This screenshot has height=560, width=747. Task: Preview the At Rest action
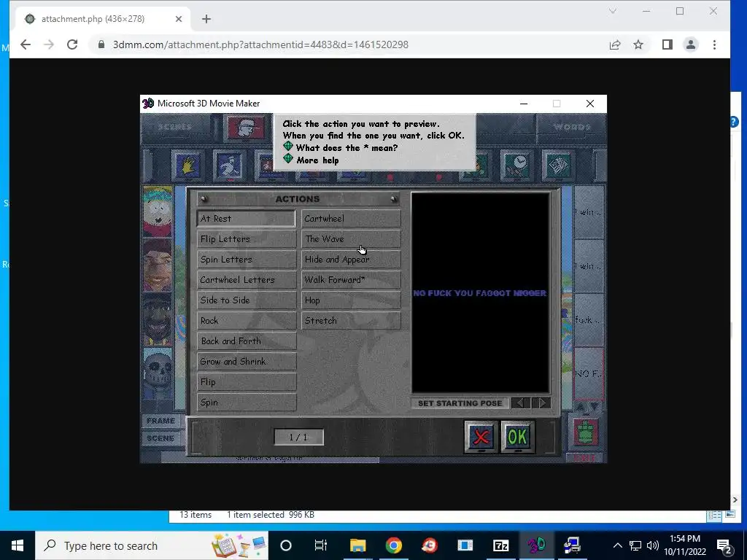247,219
